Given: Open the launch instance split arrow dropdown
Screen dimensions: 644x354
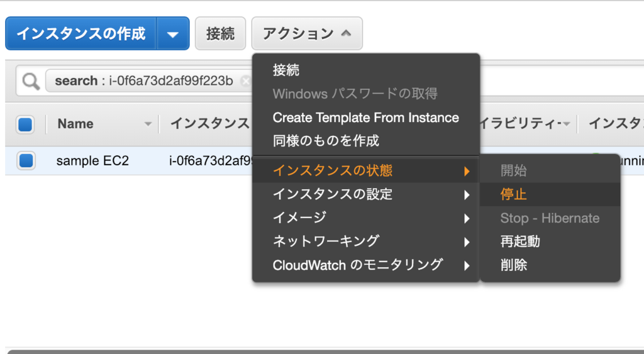Looking at the screenshot, I should pos(173,34).
